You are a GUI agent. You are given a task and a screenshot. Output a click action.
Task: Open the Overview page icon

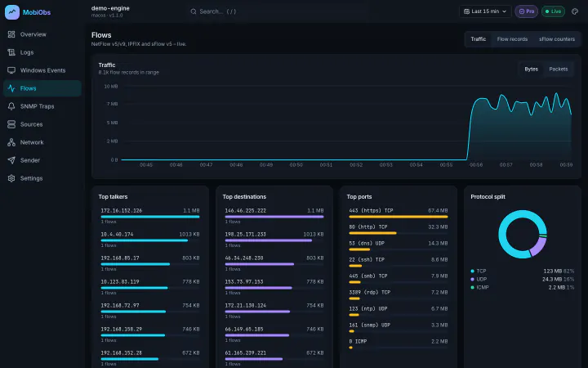11,34
